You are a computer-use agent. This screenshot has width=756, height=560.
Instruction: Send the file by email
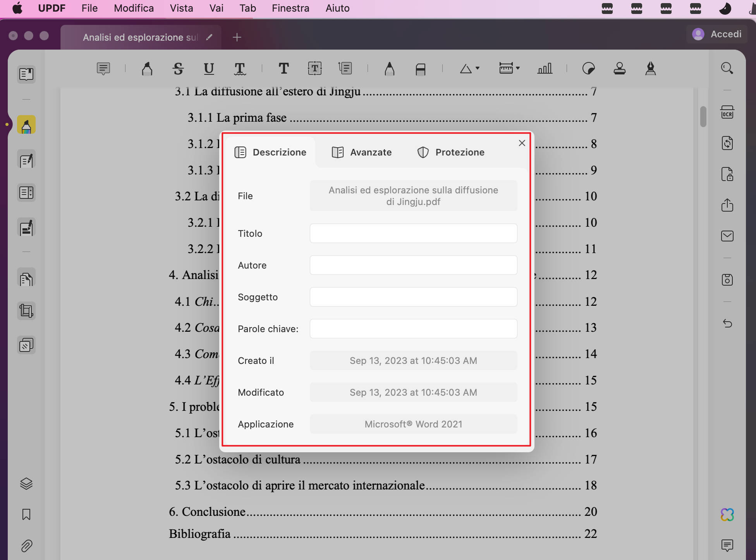click(727, 236)
